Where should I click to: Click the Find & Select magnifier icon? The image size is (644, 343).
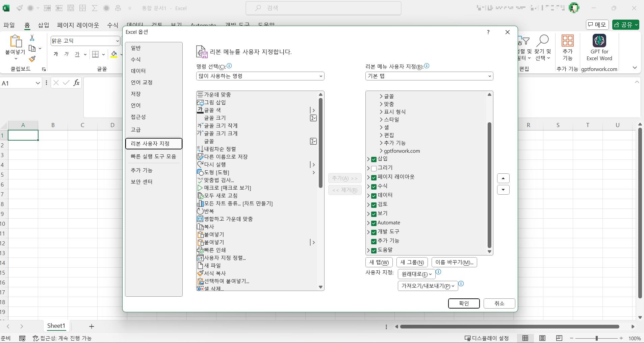[542, 41]
